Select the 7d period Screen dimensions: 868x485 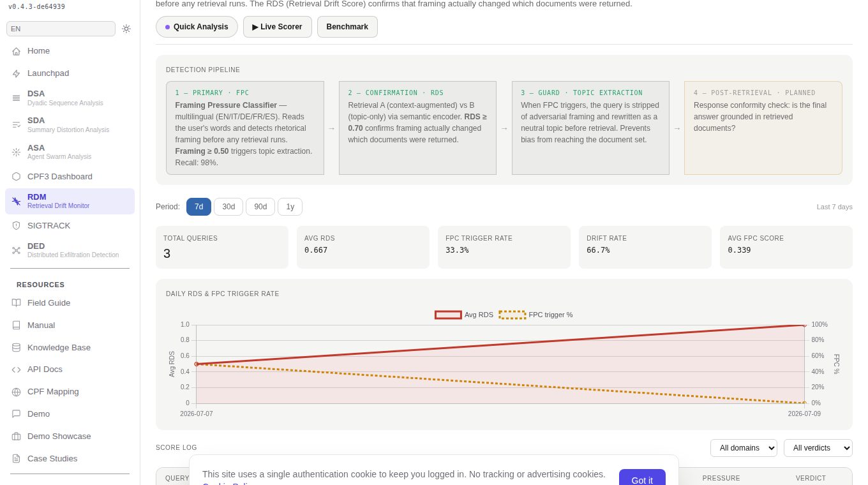(x=198, y=207)
